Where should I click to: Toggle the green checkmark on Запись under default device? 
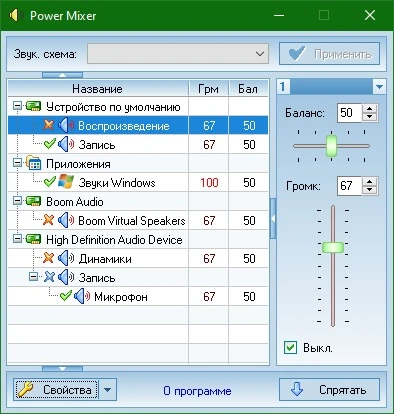point(49,144)
